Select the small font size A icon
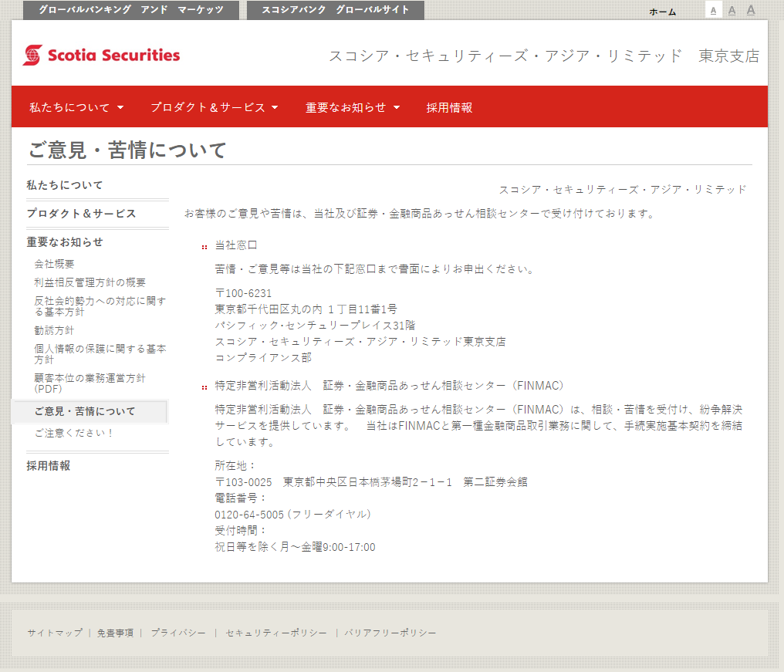This screenshot has width=784, height=672. click(x=714, y=10)
